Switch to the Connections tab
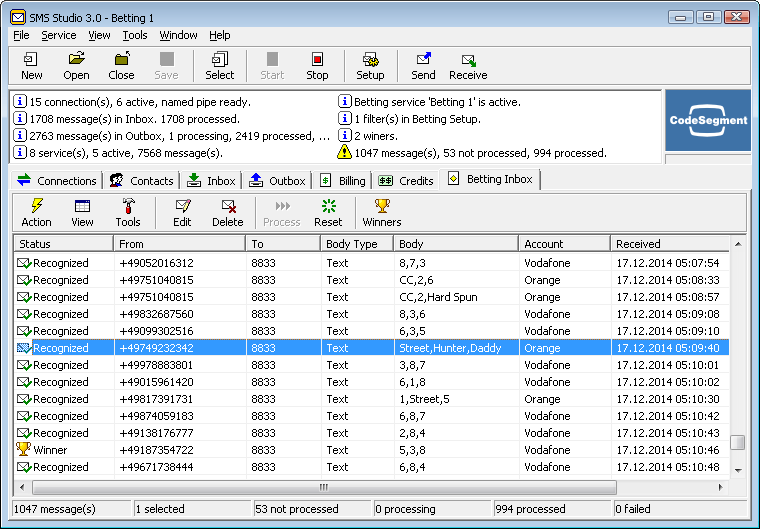This screenshot has height=529, width=760. click(x=58, y=181)
